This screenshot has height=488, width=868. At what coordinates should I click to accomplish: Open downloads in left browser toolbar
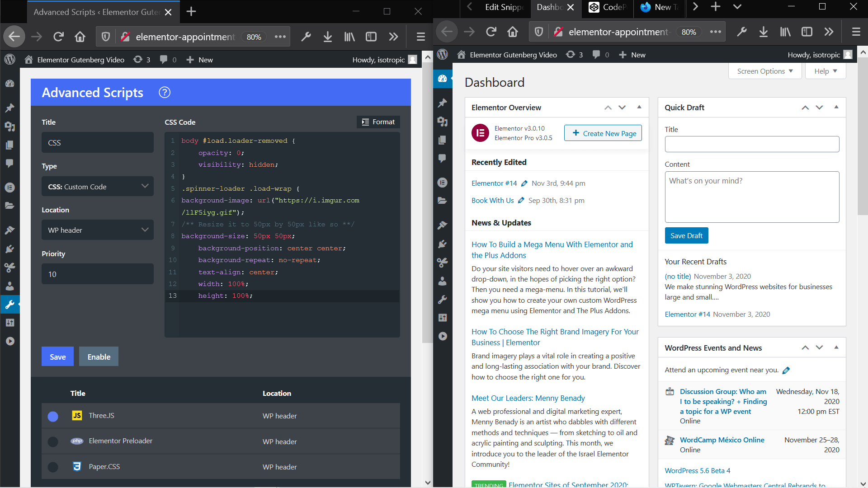tap(328, 37)
